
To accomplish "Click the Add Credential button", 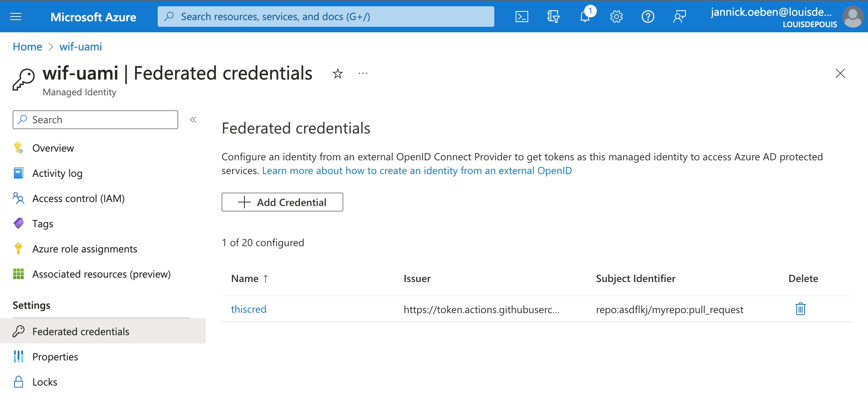I will (x=282, y=202).
